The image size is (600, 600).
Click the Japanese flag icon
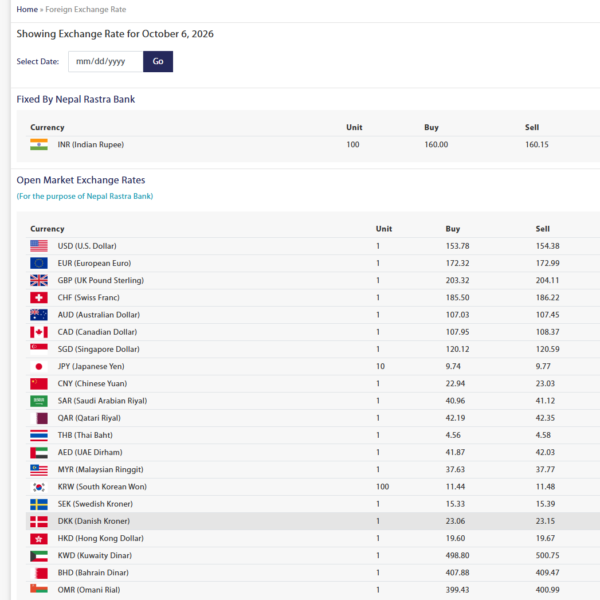tap(39, 366)
